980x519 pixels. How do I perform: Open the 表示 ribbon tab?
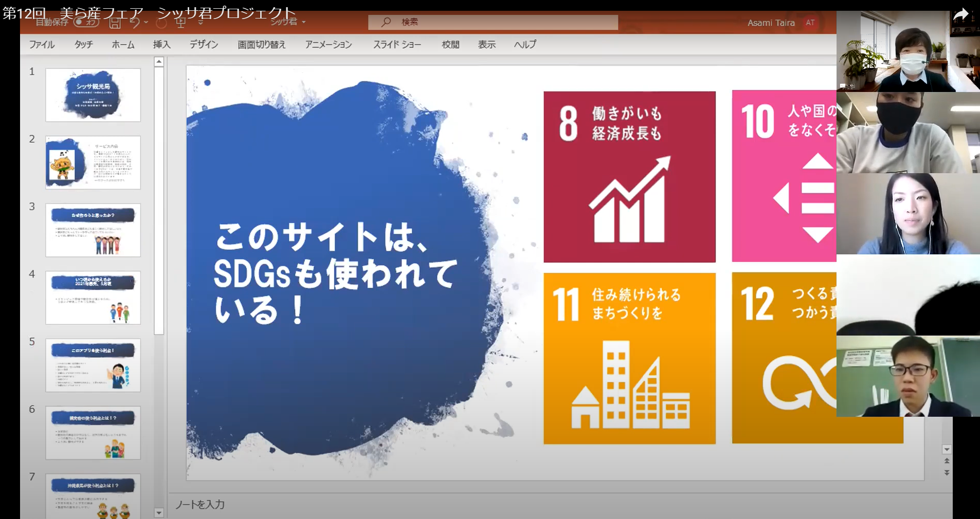click(486, 45)
